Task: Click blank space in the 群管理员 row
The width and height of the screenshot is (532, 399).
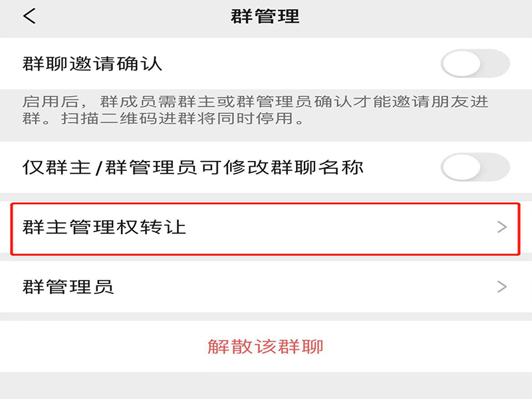Action: point(299,287)
